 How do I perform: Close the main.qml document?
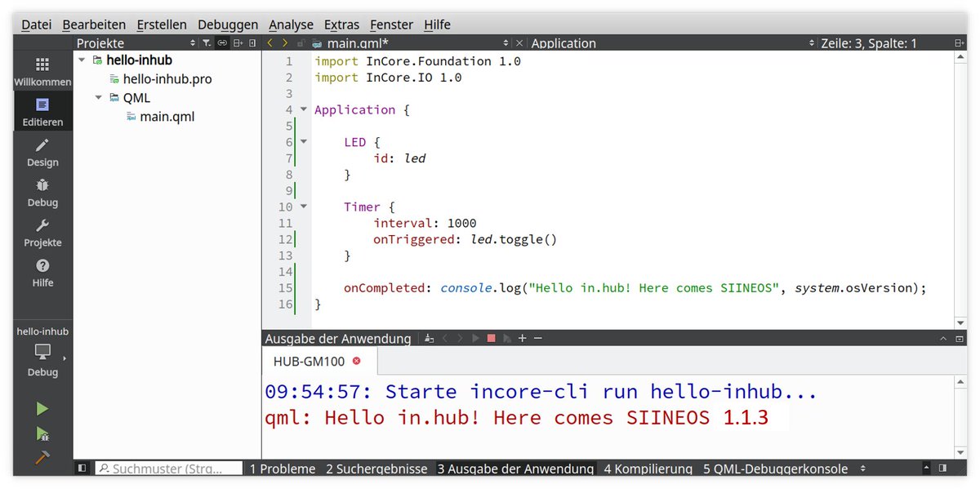519,43
